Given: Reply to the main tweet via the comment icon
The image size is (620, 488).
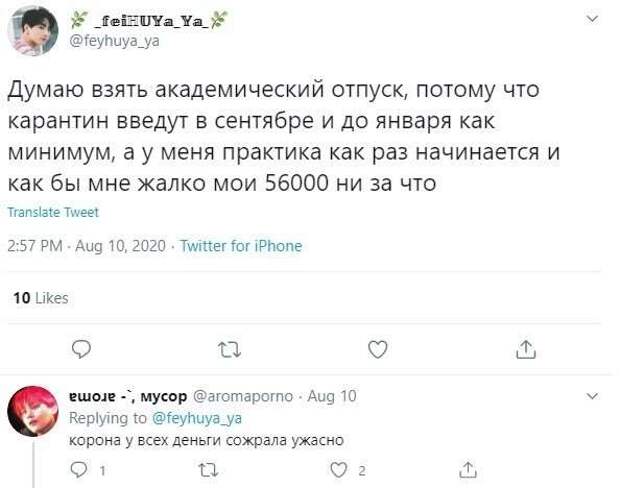Looking at the screenshot, I should [x=81, y=349].
